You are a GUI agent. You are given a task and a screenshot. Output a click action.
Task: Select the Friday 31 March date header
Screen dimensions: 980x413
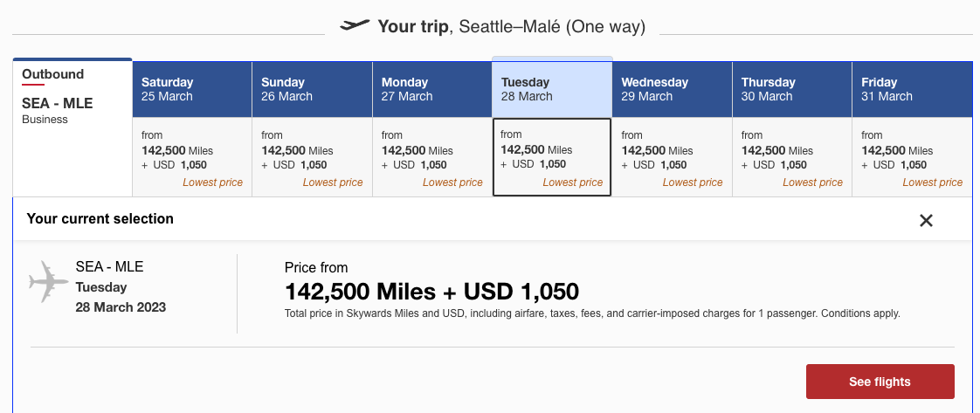[x=912, y=89]
